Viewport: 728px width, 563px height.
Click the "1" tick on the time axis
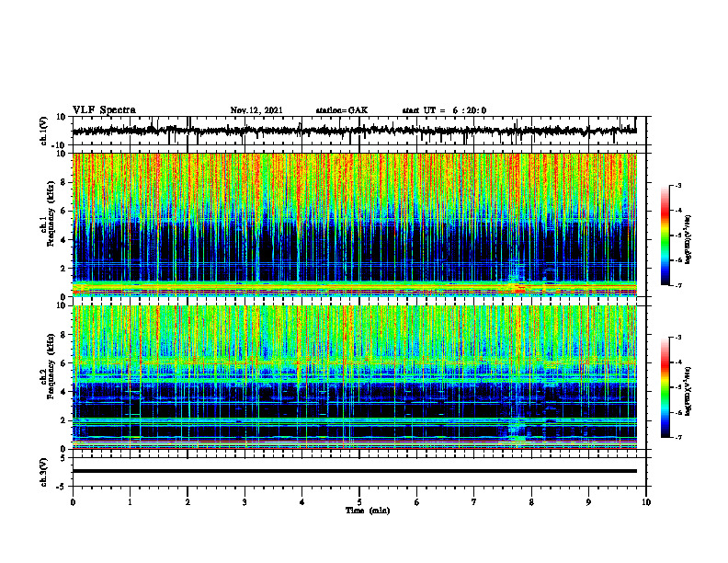(130, 502)
